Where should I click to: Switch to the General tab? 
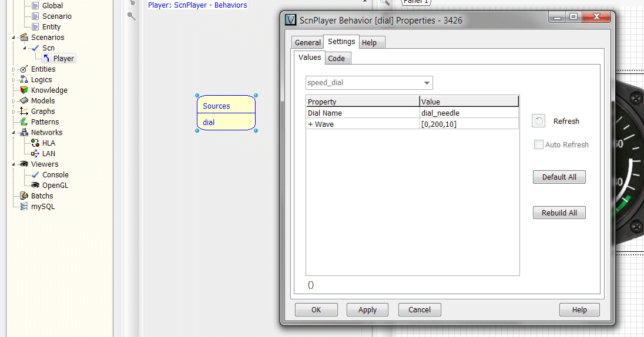(x=307, y=42)
